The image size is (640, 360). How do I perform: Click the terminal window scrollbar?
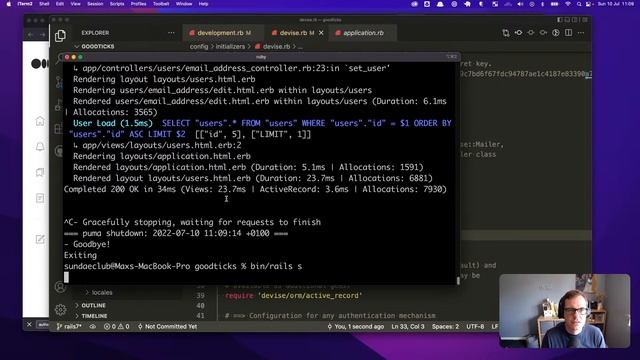coord(458,280)
